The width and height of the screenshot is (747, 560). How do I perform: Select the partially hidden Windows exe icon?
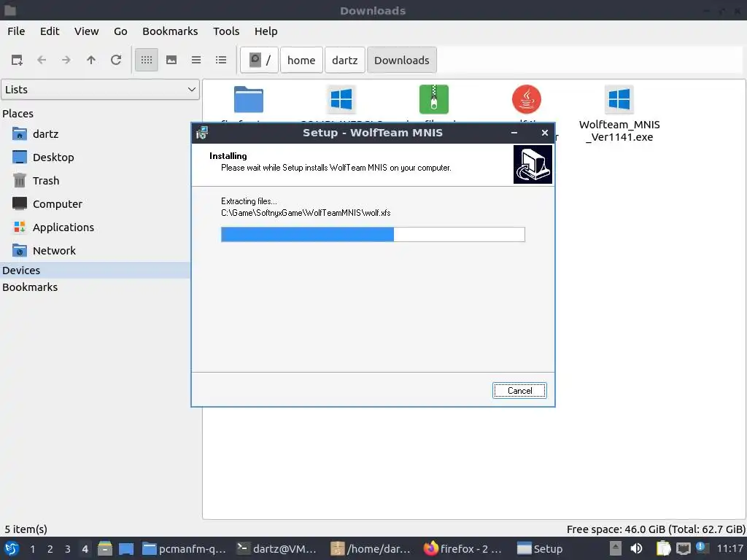(341, 99)
